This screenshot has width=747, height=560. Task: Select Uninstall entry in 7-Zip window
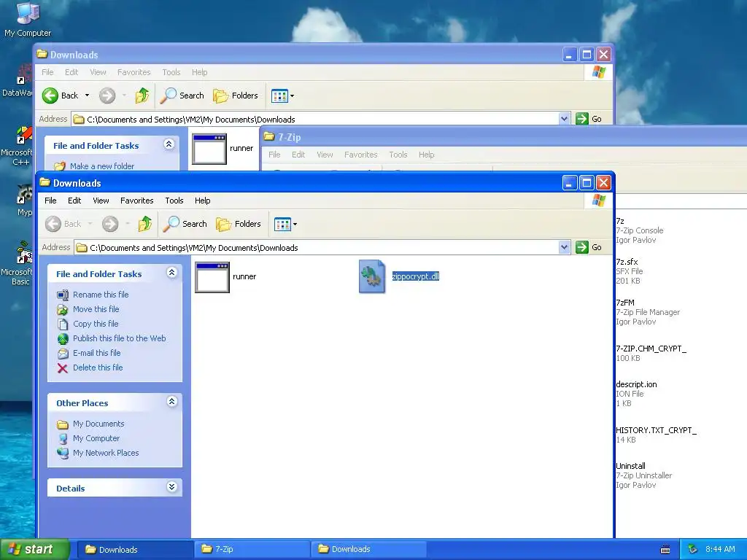(630, 466)
